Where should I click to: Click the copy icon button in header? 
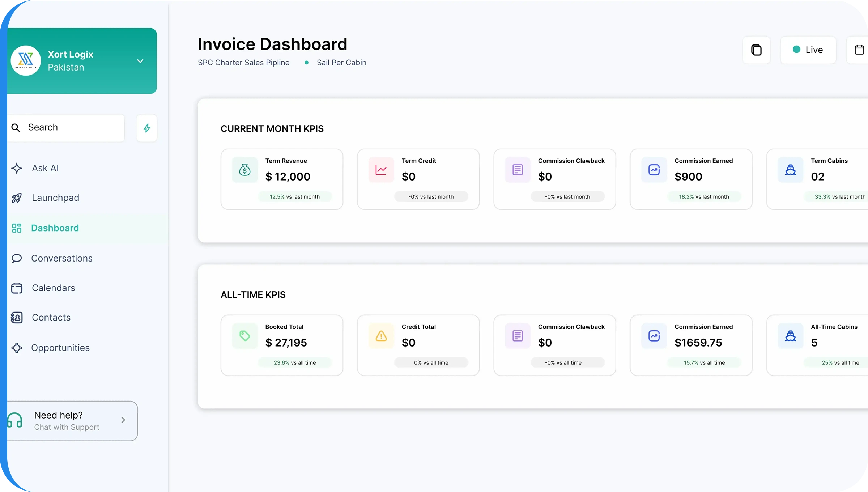point(756,50)
